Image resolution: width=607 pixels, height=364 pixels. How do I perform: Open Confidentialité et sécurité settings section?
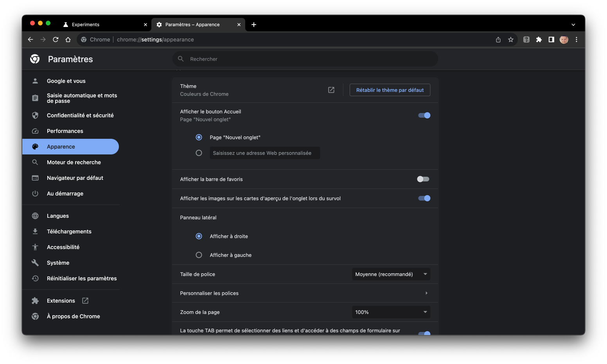pyautogui.click(x=80, y=115)
